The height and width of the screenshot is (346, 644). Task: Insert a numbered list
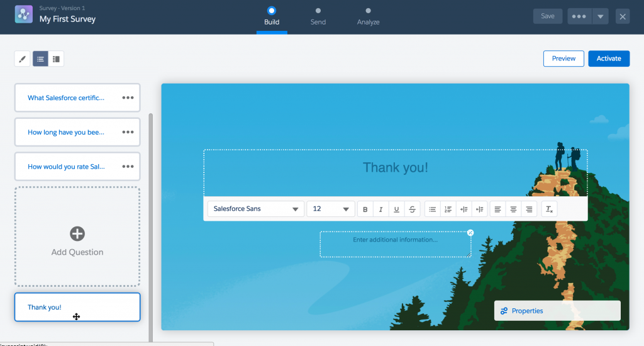pos(448,209)
